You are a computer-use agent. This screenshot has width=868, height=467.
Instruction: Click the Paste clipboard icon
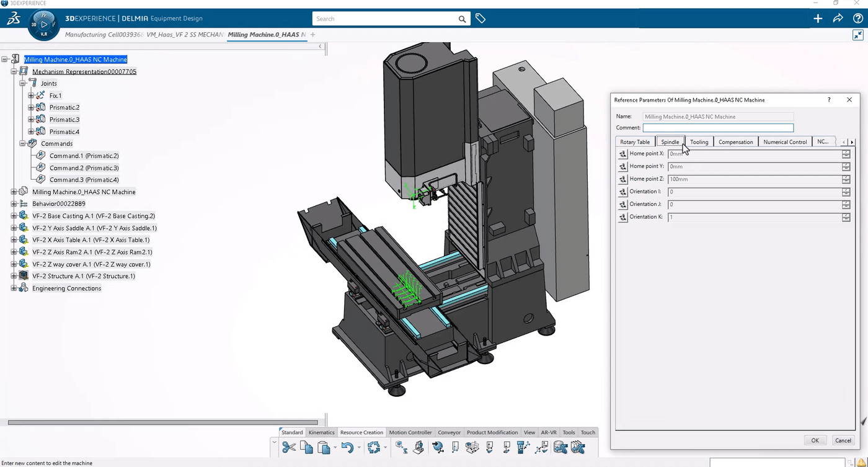tap(323, 447)
